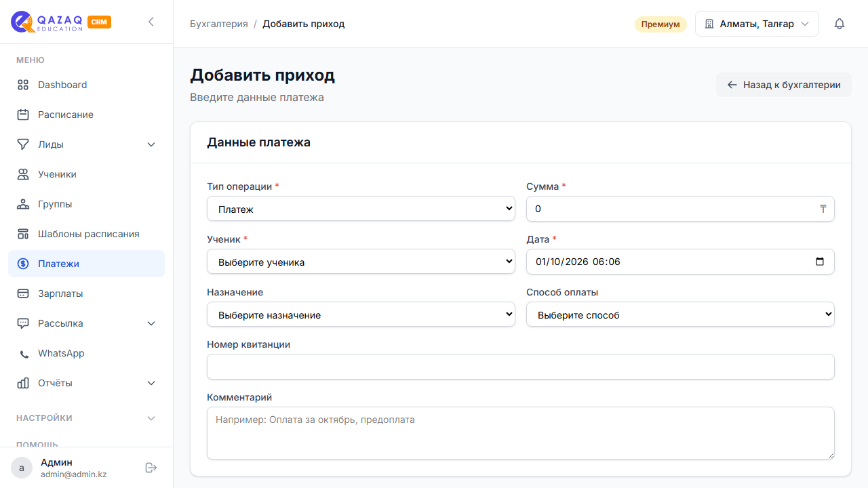Open Ученики menu item
Image resolution: width=868 pixels, height=488 pixels.
(86, 174)
